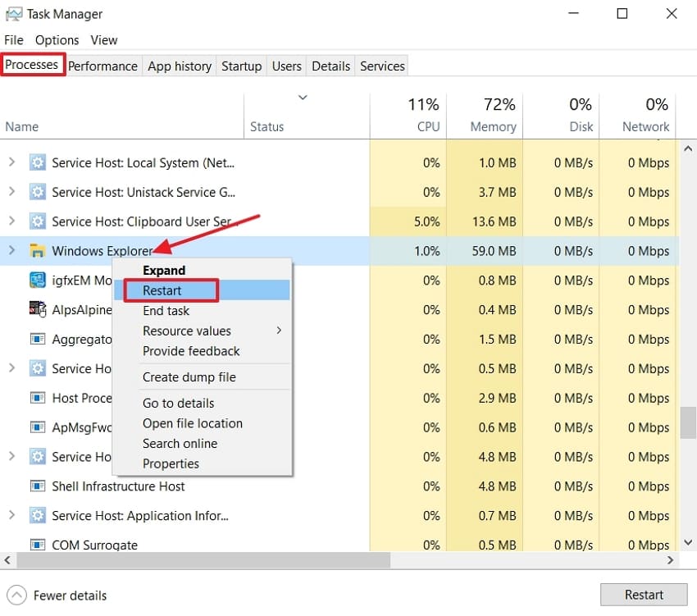Click the Shell Infrastructure Host icon
Screen dimensions: 697x616
pyautogui.click(x=35, y=486)
